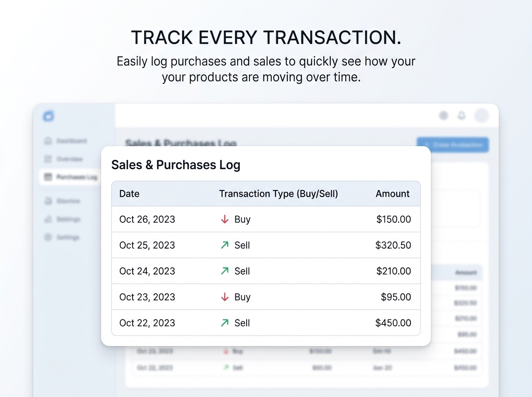
Task: Click the calendar icon beside Purchases Log
Action: [x=48, y=177]
